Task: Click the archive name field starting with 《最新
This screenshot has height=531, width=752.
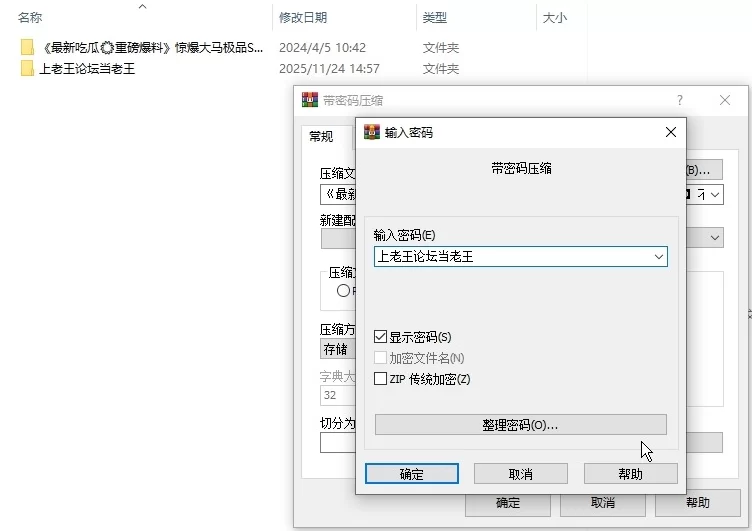Action: pos(338,195)
